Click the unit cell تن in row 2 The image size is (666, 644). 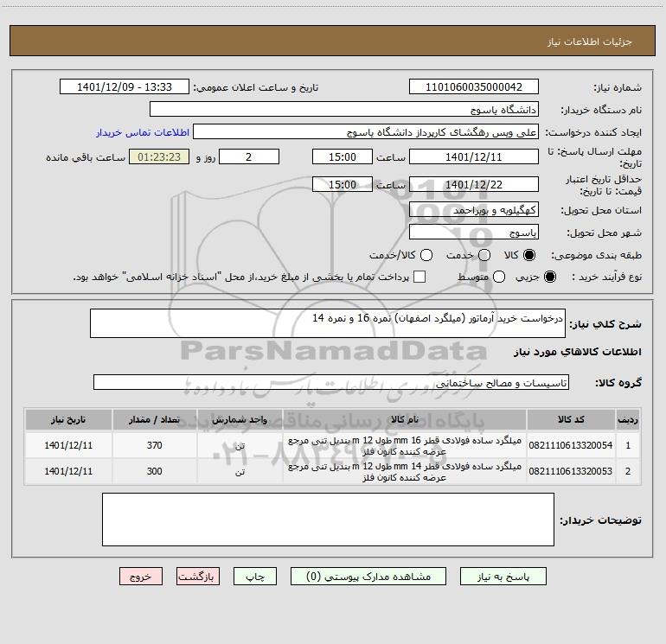click(x=240, y=472)
